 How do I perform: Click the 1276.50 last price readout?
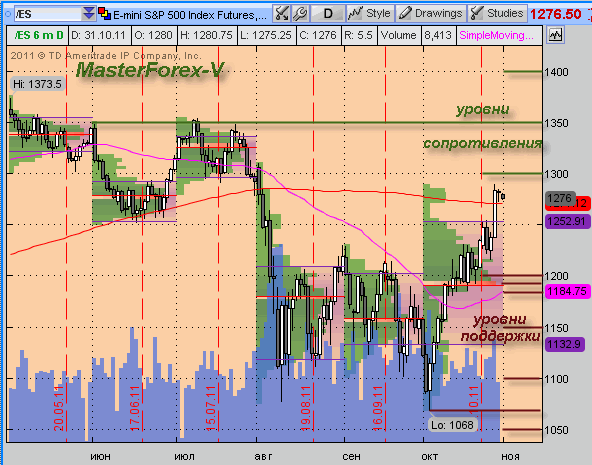click(555, 14)
